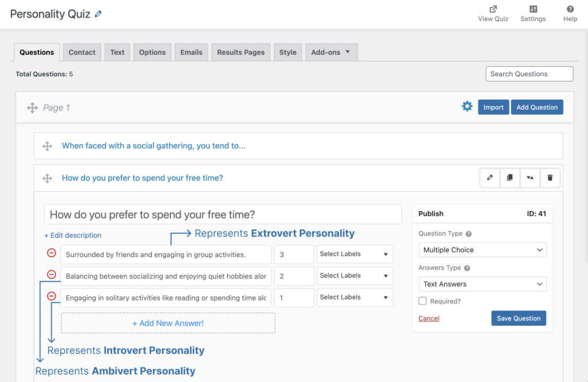This screenshot has width=588, height=382.
Task: Open the View Quiz external link icon
Action: coord(493,9)
